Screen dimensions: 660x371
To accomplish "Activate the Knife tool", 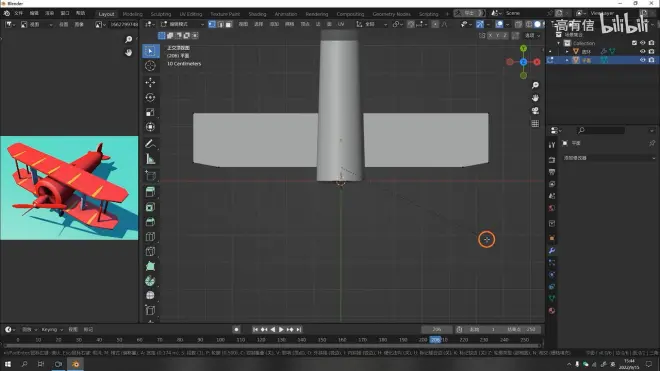I will point(150,251).
